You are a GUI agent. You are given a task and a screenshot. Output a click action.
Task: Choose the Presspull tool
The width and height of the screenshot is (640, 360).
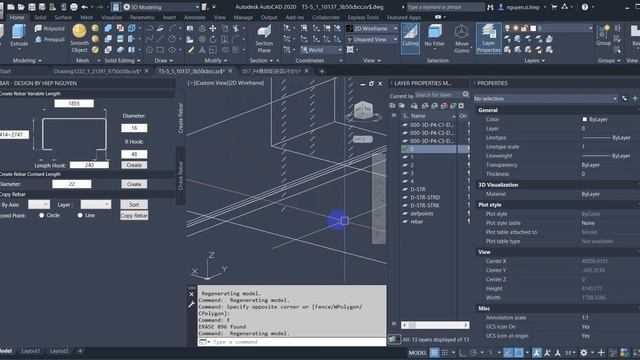(49, 40)
